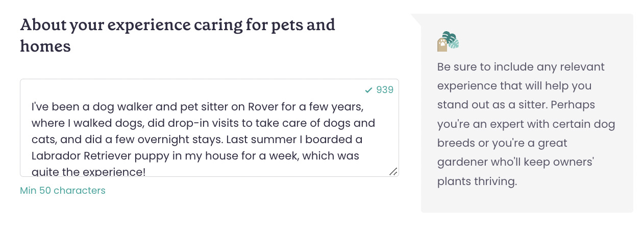
Task: Click the paw-print door in the tip icon
Action: coord(442,45)
